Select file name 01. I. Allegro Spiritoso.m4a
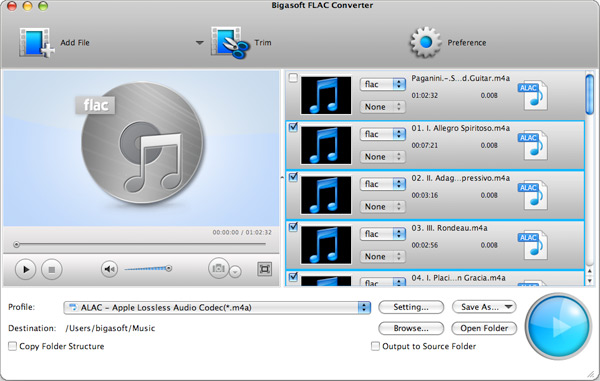 [460, 128]
